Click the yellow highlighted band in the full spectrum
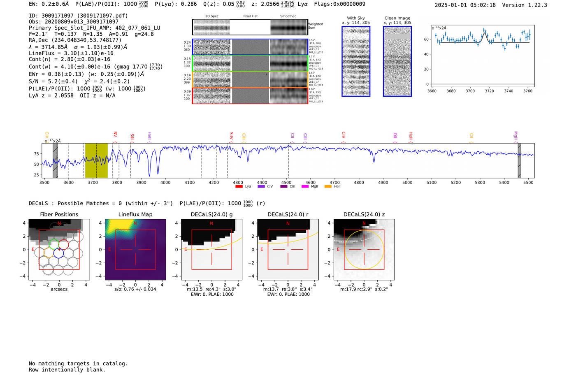Image resolution: width=576 pixels, height=392 pixels. 96,161
